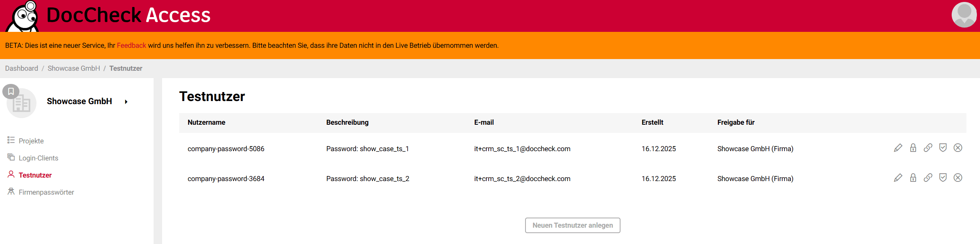Edit user company-password-5086 with pencil icon
Viewport: 980px width, 244px height.
pyautogui.click(x=898, y=148)
